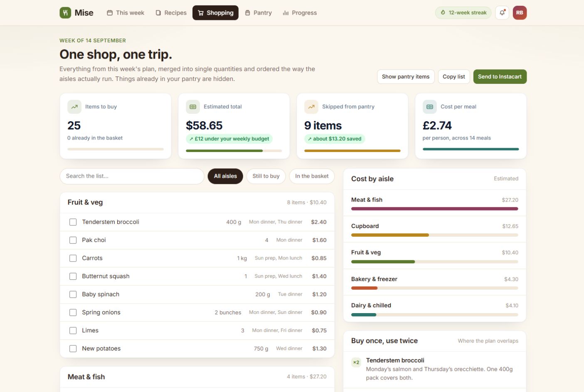Filter by Still to buy
Image resolution: width=584 pixels, height=392 pixels.
click(x=266, y=176)
